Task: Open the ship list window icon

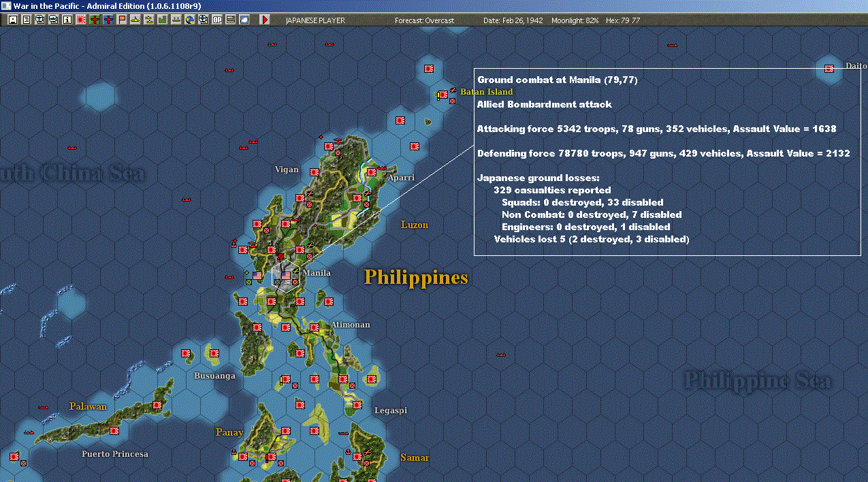Action: [53, 20]
